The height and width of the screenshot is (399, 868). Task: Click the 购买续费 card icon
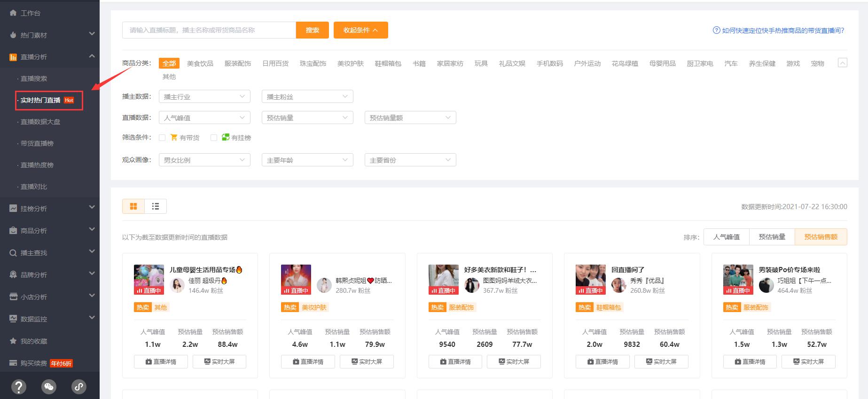[13, 363]
